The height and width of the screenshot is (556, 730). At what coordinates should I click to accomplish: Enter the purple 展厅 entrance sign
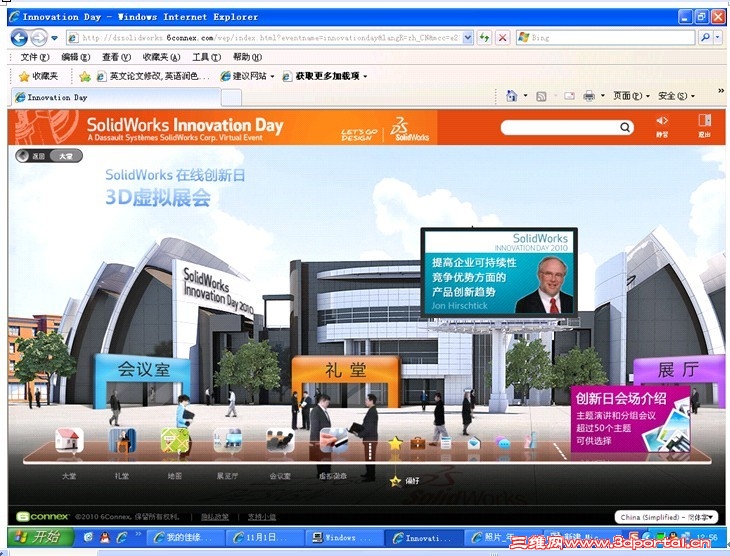tap(678, 370)
